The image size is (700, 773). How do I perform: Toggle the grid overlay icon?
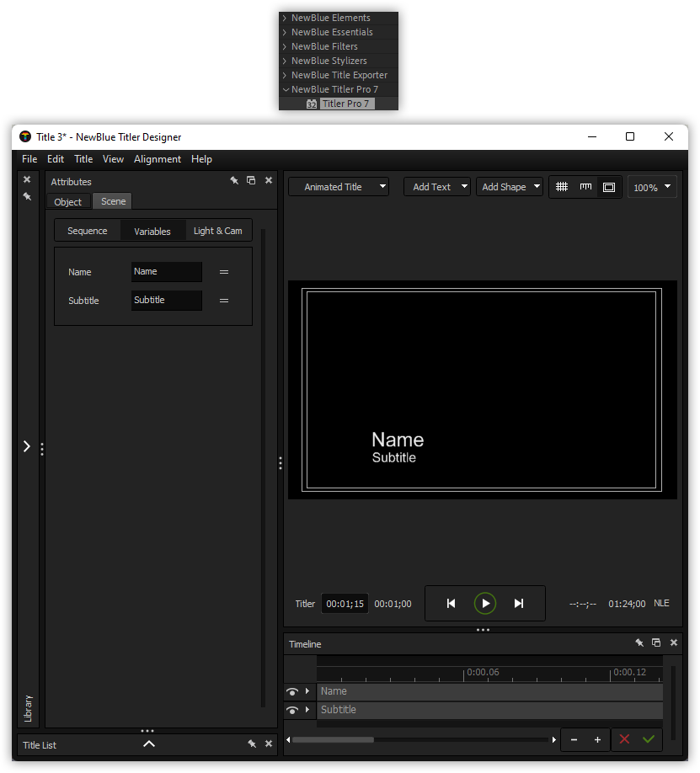[561, 187]
